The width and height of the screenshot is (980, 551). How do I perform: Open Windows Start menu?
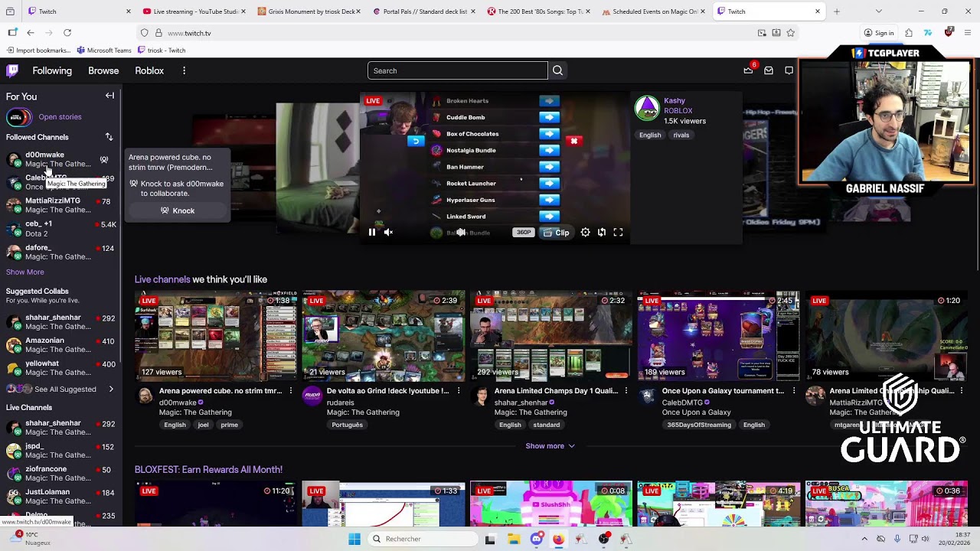pos(354,539)
